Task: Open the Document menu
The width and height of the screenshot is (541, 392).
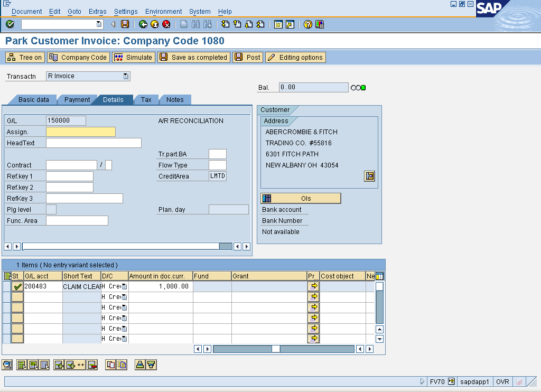Action: tap(26, 12)
